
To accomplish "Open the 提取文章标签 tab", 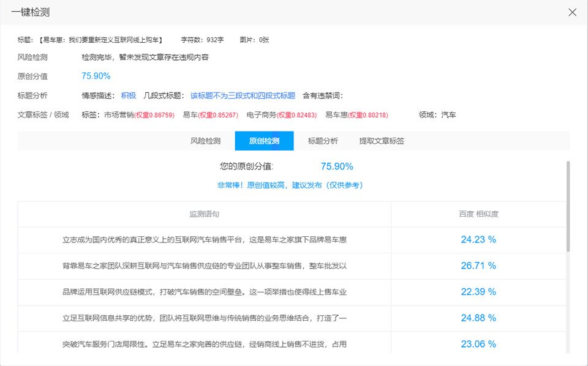I will click(x=382, y=141).
